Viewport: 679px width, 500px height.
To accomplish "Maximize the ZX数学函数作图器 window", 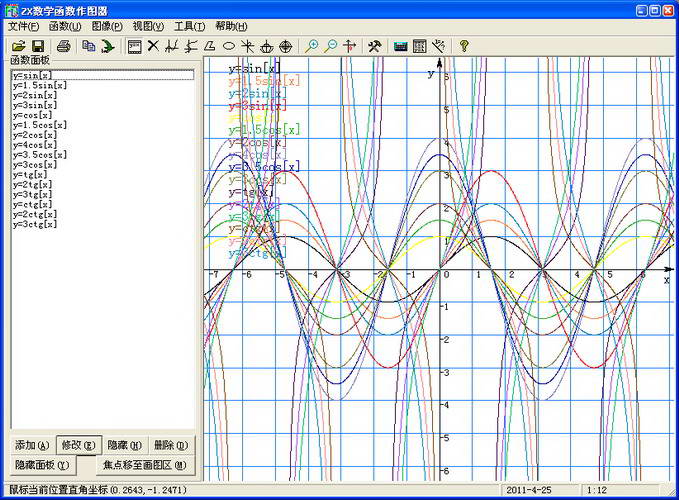I will click(655, 11).
